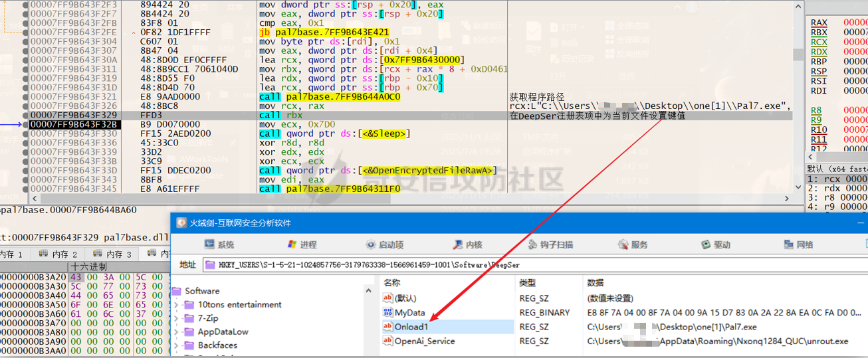Click the 10tons entertainment folder icon
868x358 pixels.
tap(190, 304)
